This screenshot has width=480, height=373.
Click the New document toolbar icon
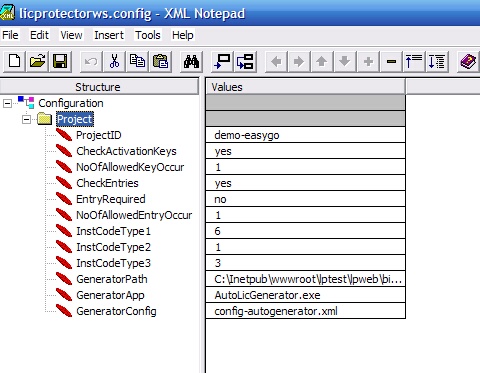pos(14,61)
